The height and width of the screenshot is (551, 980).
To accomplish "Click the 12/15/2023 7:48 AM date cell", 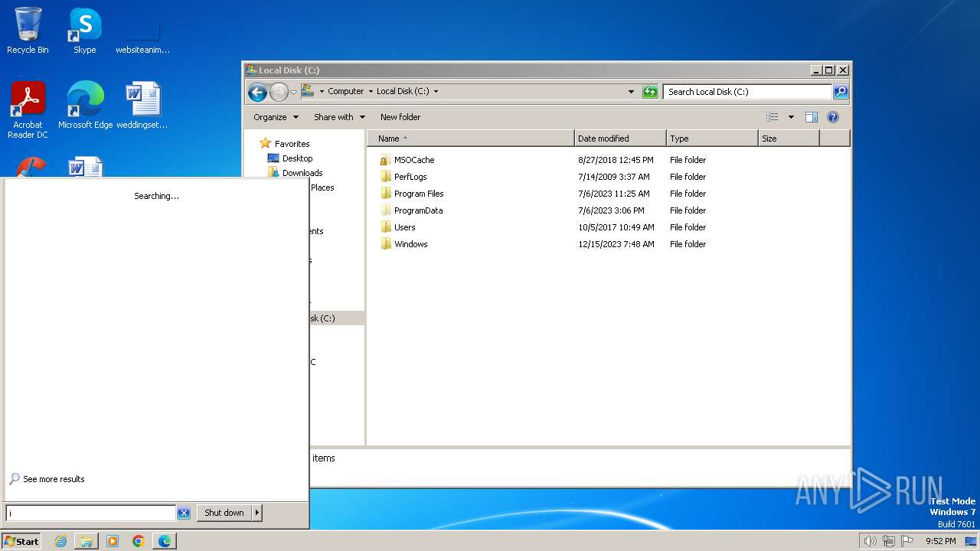I will pyautogui.click(x=616, y=244).
